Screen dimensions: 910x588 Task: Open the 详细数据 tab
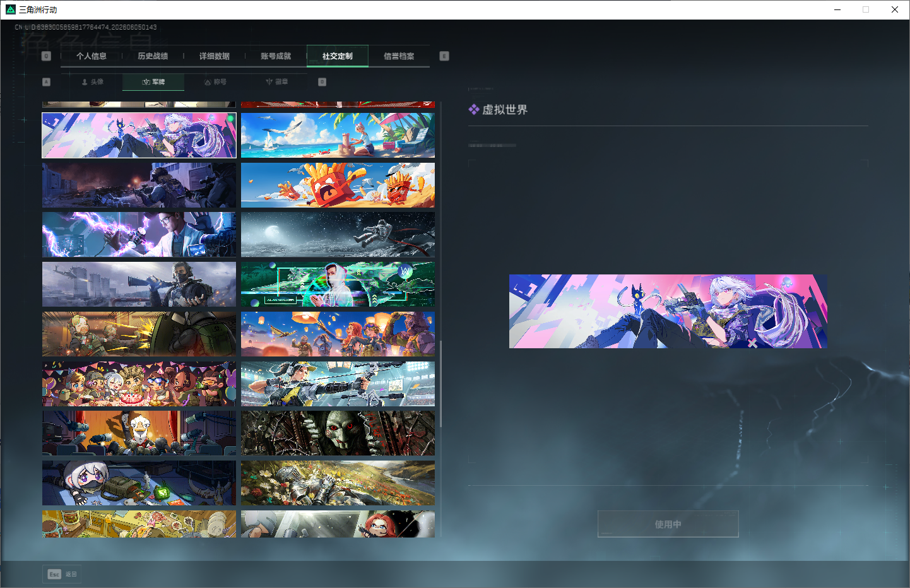click(215, 56)
